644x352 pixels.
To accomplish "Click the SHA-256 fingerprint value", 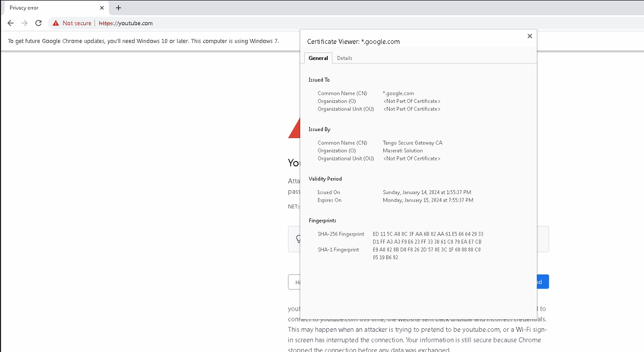I will coord(428,238).
